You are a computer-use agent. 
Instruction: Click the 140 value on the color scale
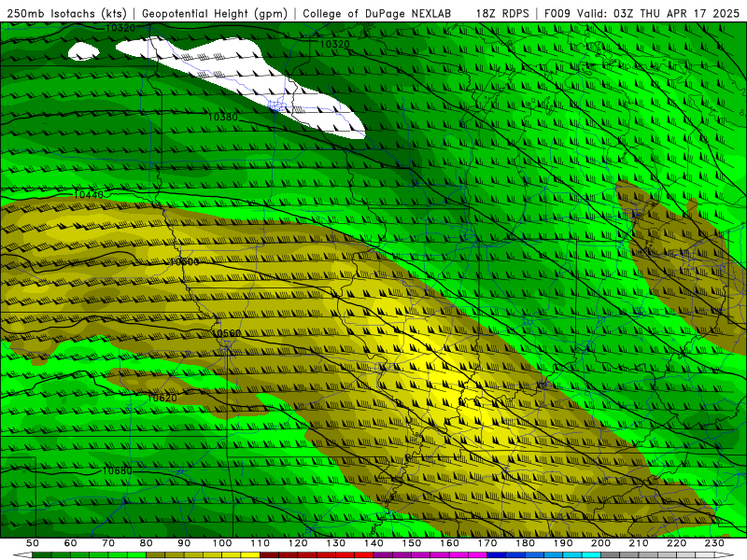[x=373, y=543]
